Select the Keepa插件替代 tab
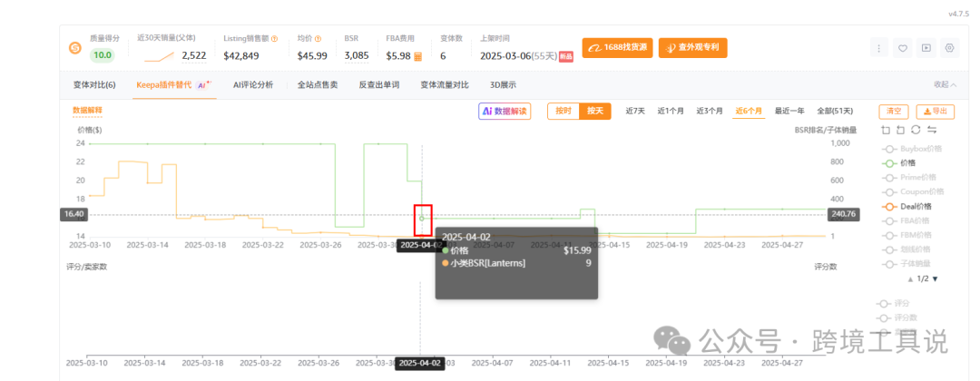This screenshot has height=381, width=980. pos(173,85)
